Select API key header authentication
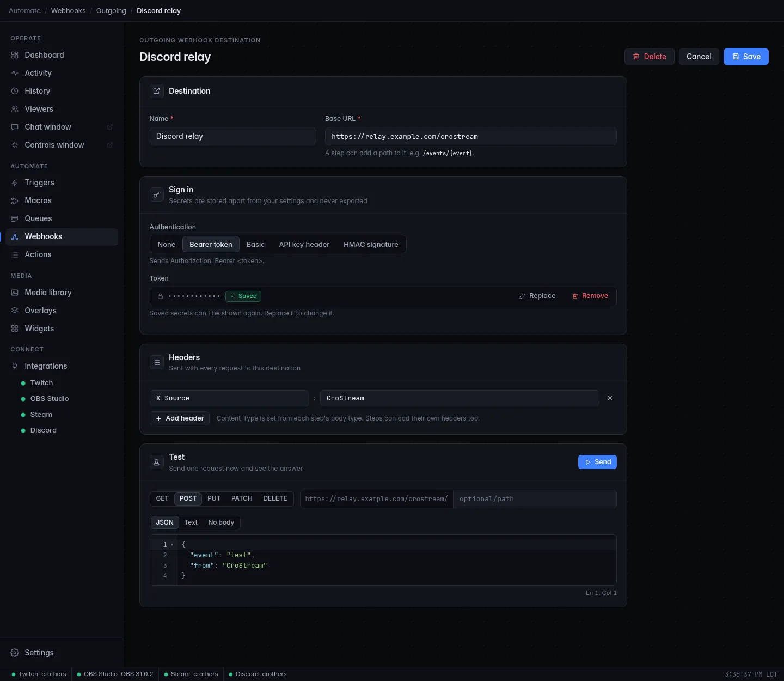Screen dimensions: 784x681 [x=304, y=245]
